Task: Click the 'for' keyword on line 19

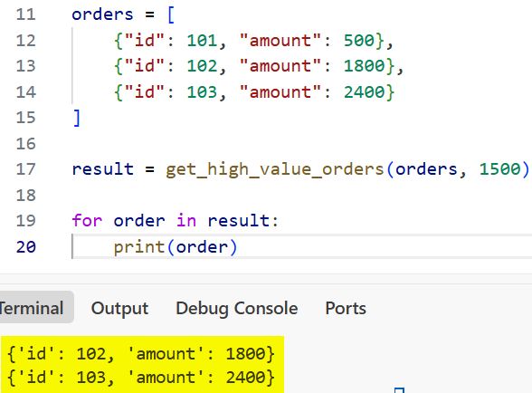Action: (x=87, y=221)
